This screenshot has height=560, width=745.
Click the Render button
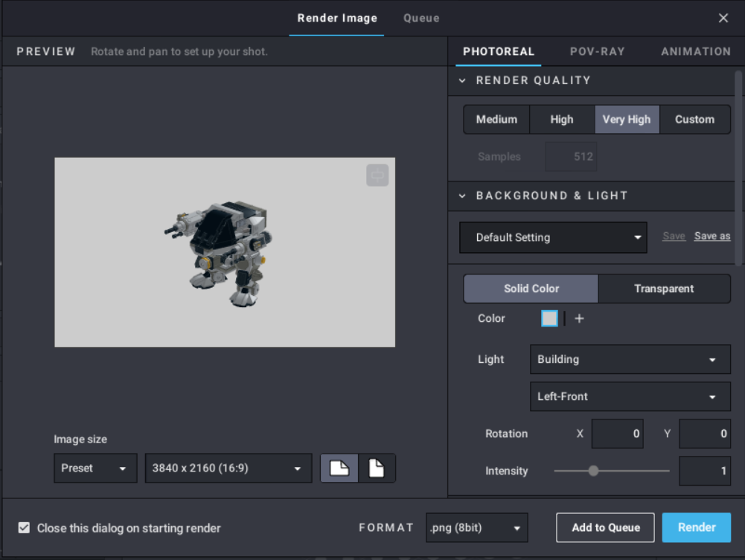tap(697, 527)
